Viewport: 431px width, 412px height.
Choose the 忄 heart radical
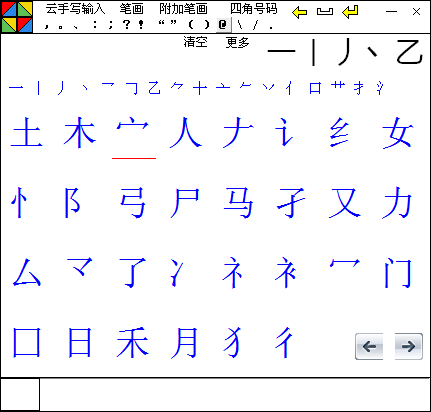[x=19, y=203]
